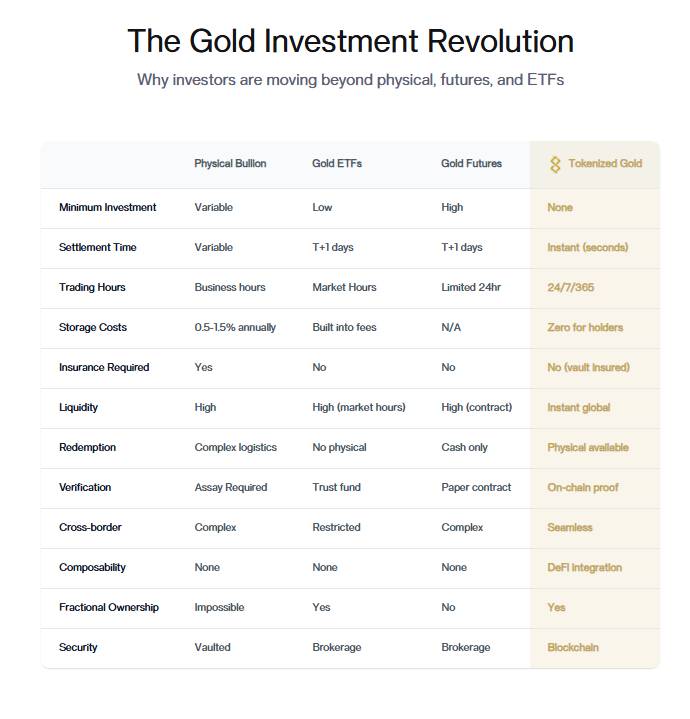Select the Storage Costs row label
Viewport: 690px width, 719px height.
pos(93,328)
